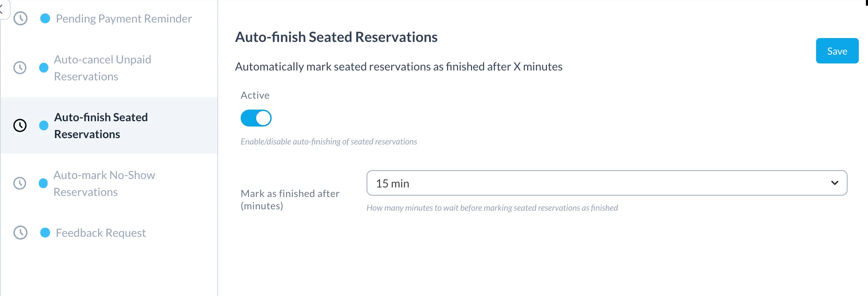
Task: Click blue status dot of Pending Payment Reminder
Action: [x=45, y=18]
